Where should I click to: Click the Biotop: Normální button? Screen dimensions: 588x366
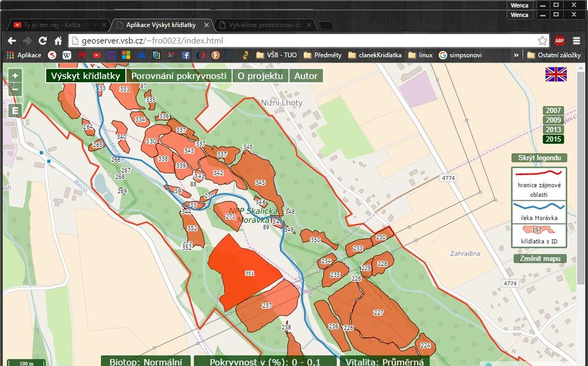coord(146,361)
